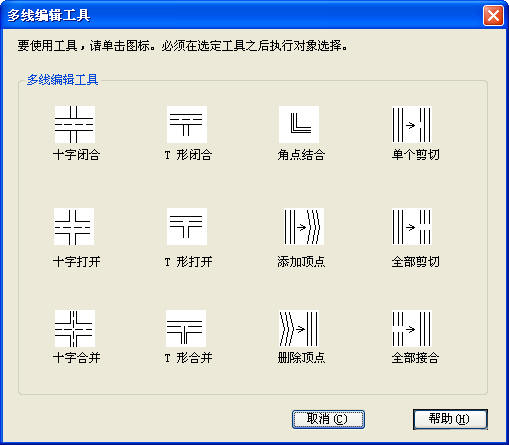Select the 全部接合 weld all icon
The image size is (509, 445).
[x=412, y=329]
